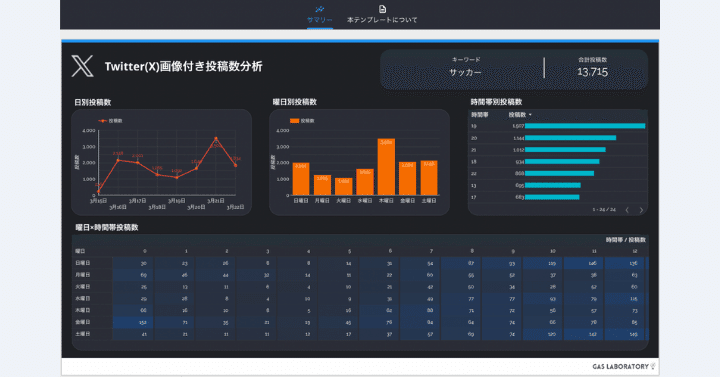Click the 金曜日 bar in weekday chart

pos(408,179)
